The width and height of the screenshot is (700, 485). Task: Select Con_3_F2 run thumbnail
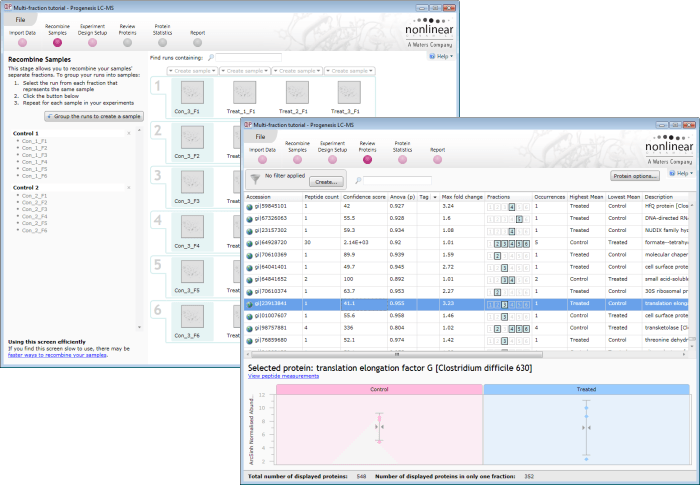point(192,137)
